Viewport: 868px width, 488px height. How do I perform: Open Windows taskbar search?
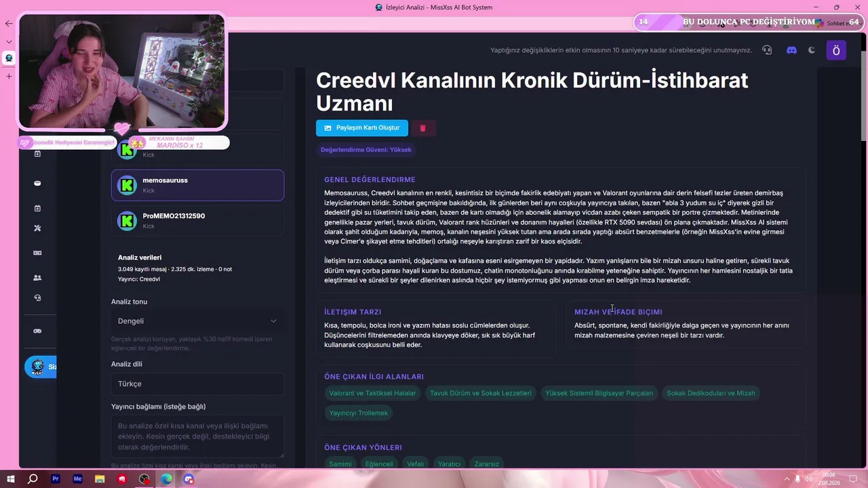click(x=33, y=479)
